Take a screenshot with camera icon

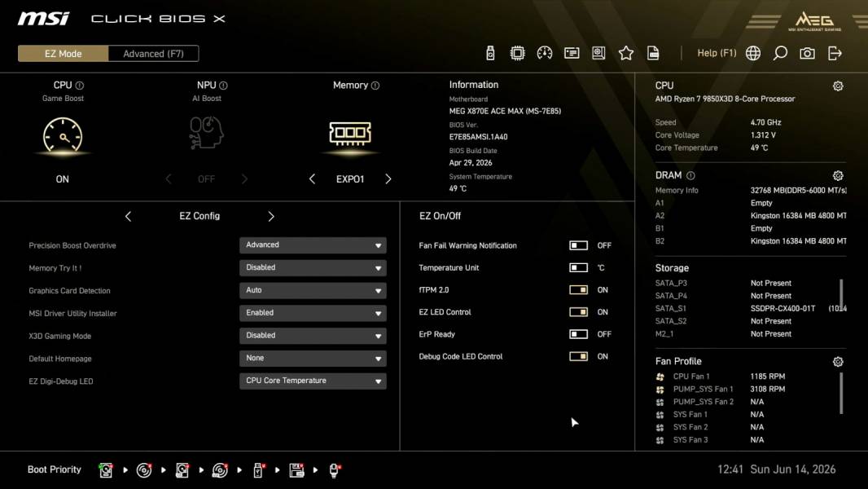(807, 53)
